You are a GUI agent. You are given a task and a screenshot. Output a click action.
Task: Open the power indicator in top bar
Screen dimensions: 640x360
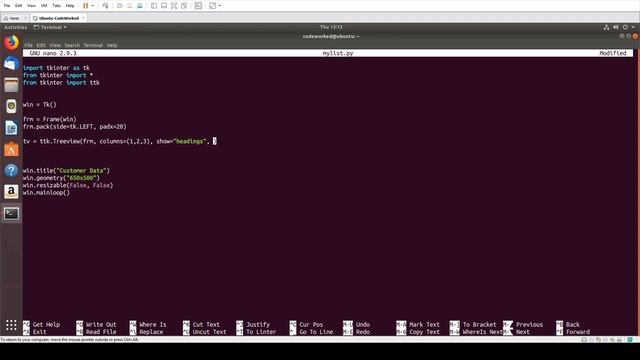(625, 27)
